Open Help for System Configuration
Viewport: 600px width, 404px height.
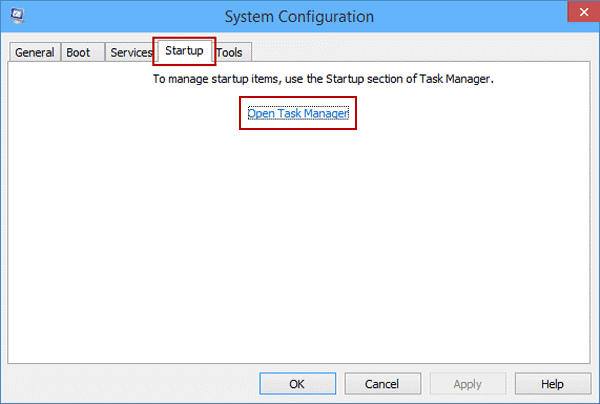(552, 384)
